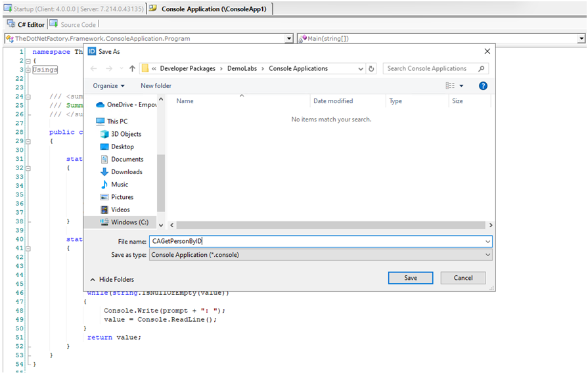Click the help question mark icon
The image size is (588, 379).
pos(483,86)
